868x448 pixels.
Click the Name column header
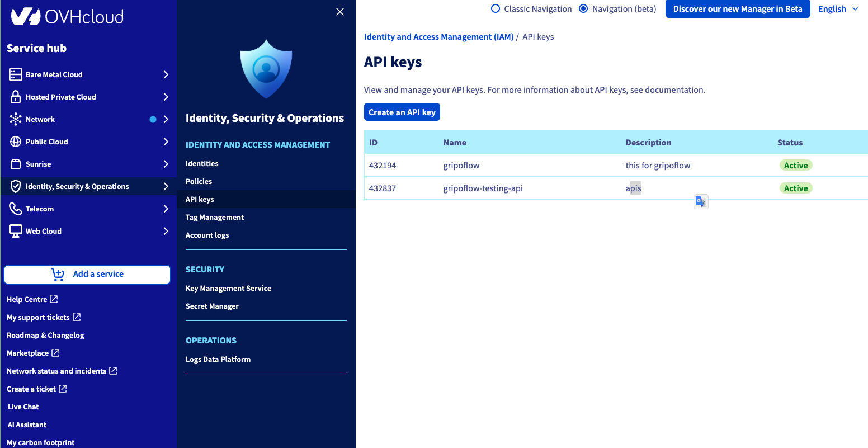point(455,143)
